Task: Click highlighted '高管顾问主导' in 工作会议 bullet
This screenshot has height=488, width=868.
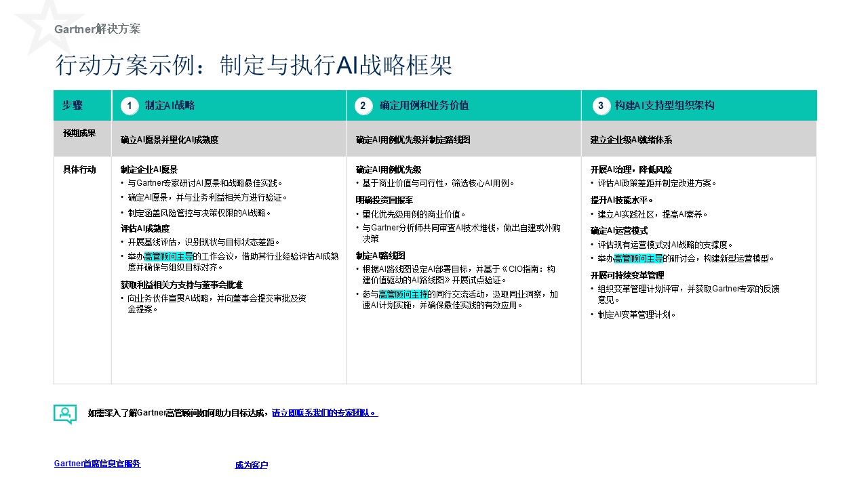Action: click(169, 256)
